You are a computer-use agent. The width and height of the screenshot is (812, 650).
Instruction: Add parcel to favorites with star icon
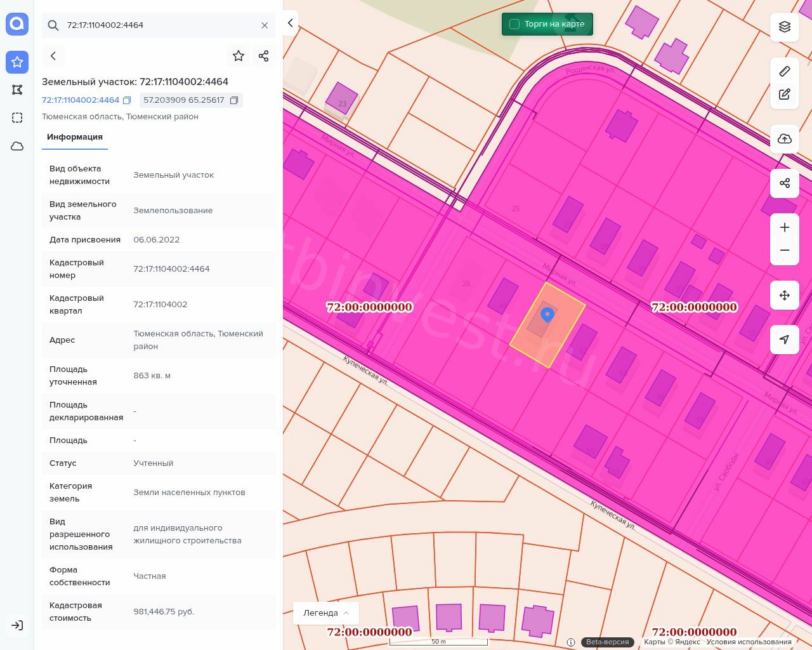[239, 56]
